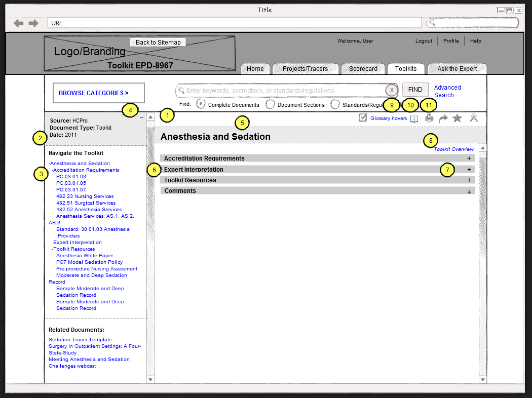532x398 pixels.
Task: Open the PC.03.01.05 link
Action: pyautogui.click(x=71, y=183)
